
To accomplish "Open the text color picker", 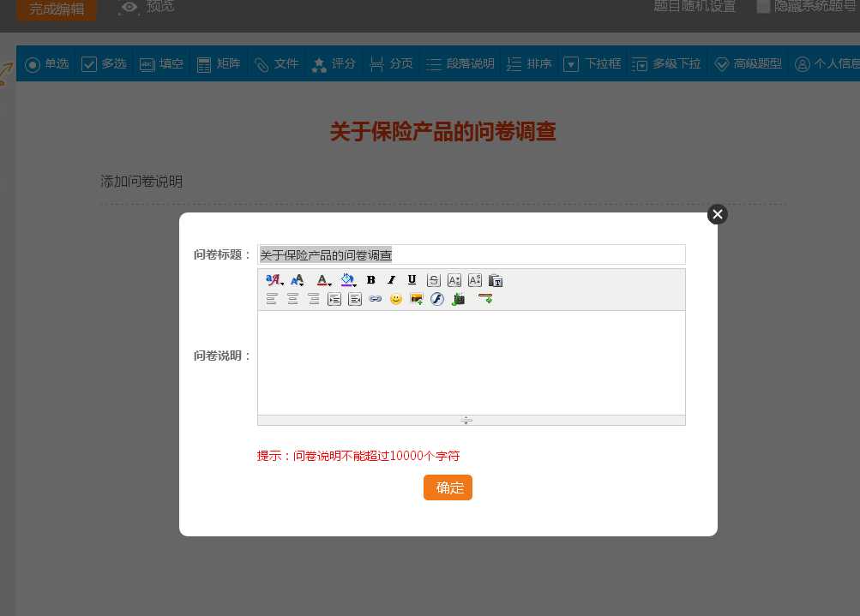I will click(323, 281).
